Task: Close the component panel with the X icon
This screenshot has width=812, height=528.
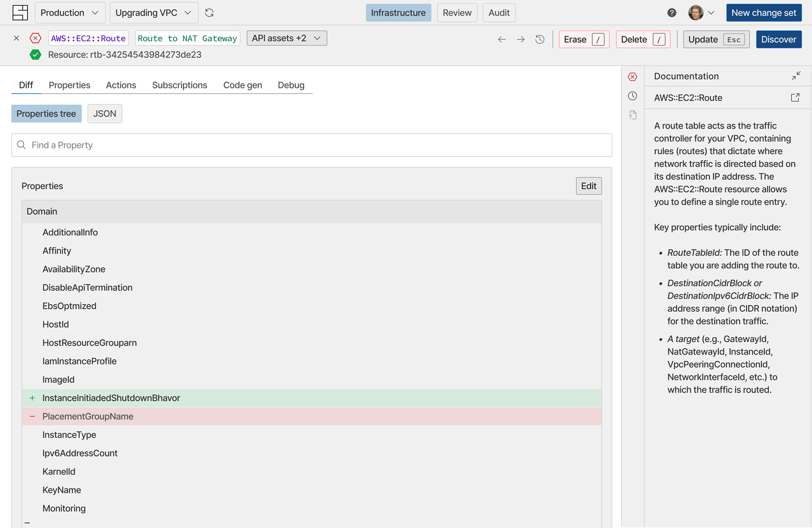Action: 16,38
